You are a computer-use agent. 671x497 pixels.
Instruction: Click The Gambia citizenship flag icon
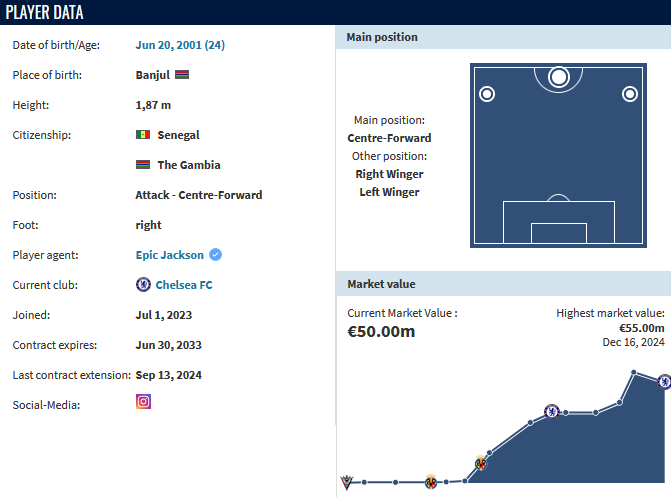pyautogui.click(x=143, y=164)
